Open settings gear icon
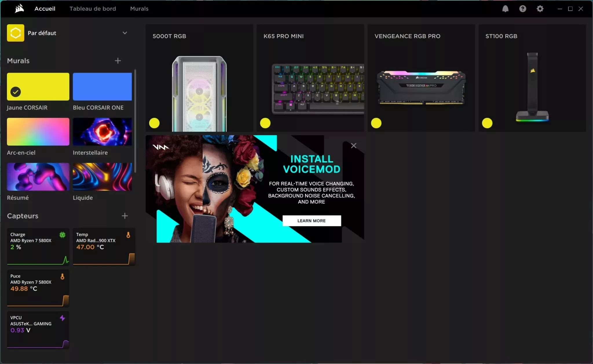The width and height of the screenshot is (593, 364). tap(540, 9)
